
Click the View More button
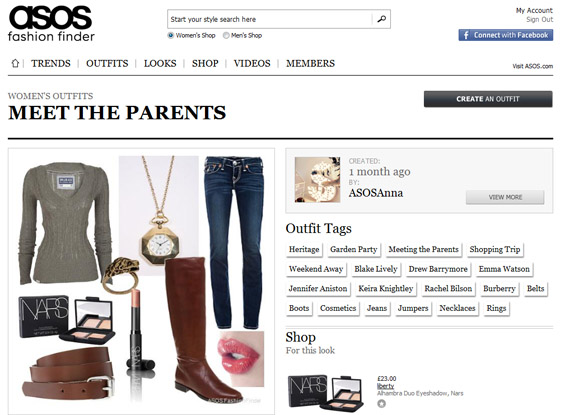(505, 197)
